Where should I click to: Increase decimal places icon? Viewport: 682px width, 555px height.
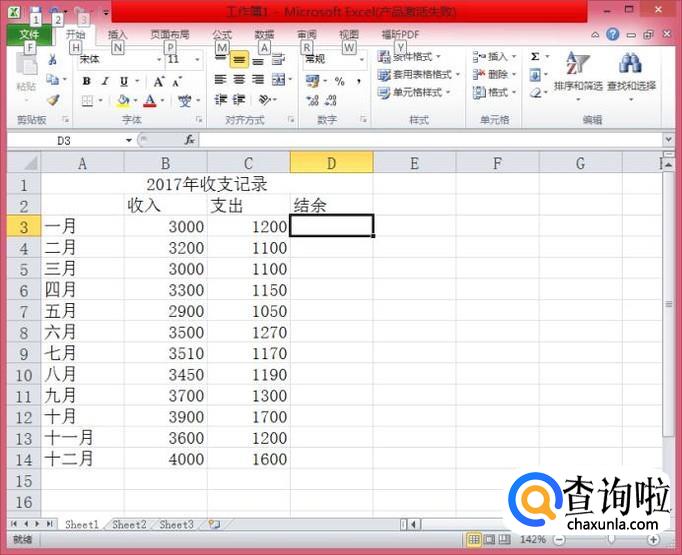point(312,100)
